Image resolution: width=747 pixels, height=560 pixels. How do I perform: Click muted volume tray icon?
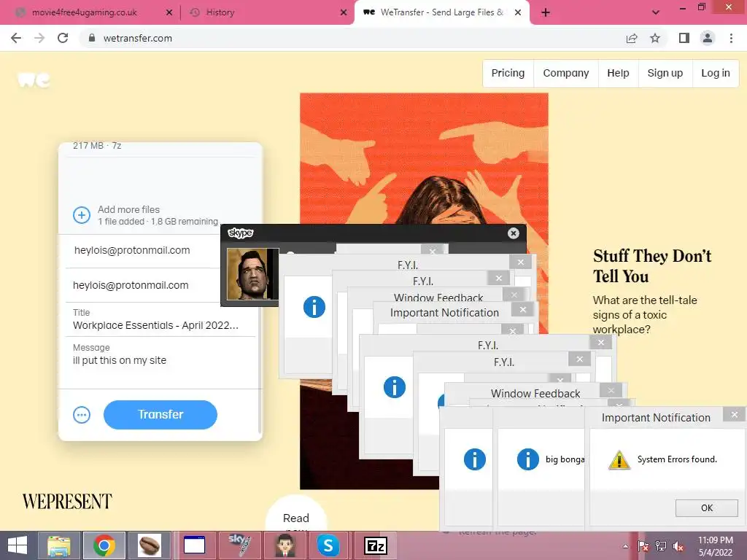678,546
